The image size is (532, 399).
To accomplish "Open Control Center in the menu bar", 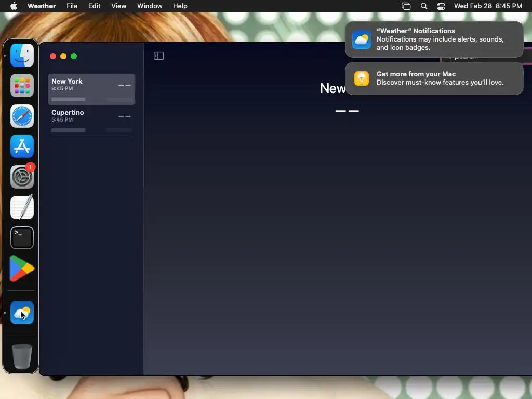I will (441, 6).
